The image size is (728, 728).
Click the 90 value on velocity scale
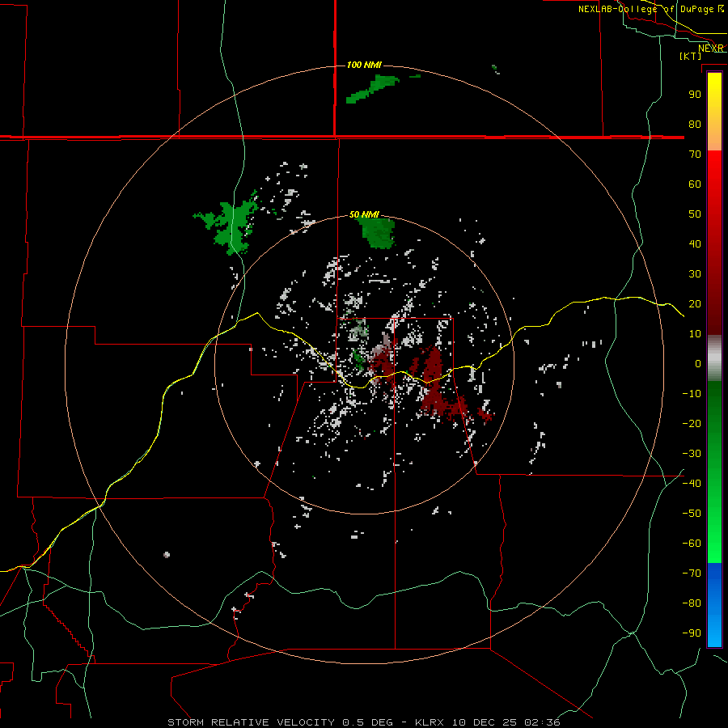[695, 95]
